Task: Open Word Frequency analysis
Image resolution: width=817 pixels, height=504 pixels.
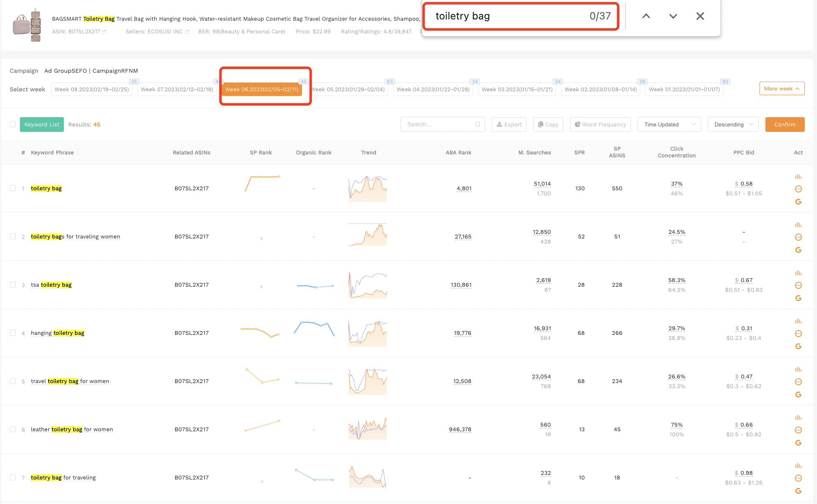Action: 600,124
